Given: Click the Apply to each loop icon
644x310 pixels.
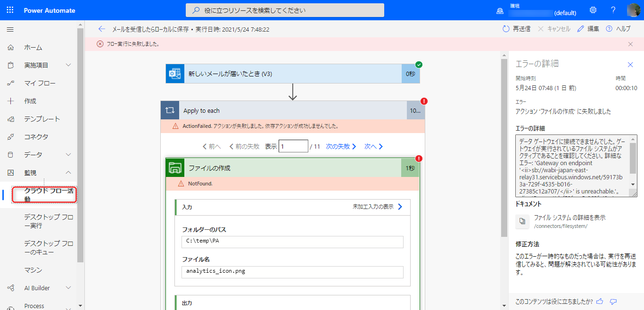Looking at the screenshot, I should point(170,110).
